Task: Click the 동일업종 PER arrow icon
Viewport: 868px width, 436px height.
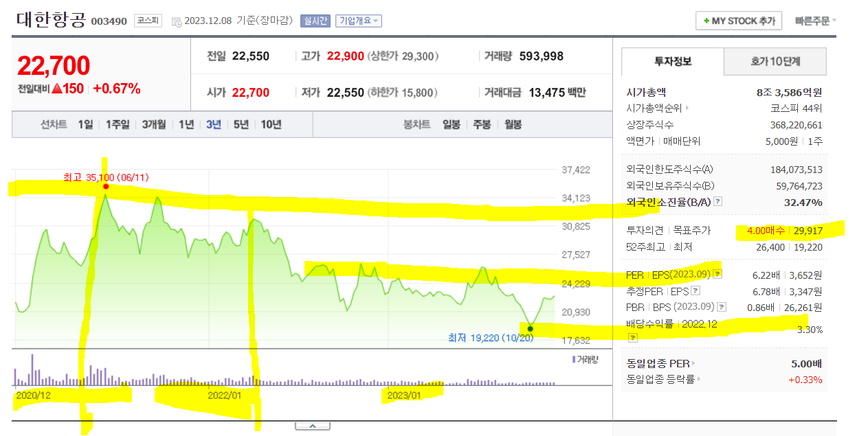Action: [x=693, y=363]
